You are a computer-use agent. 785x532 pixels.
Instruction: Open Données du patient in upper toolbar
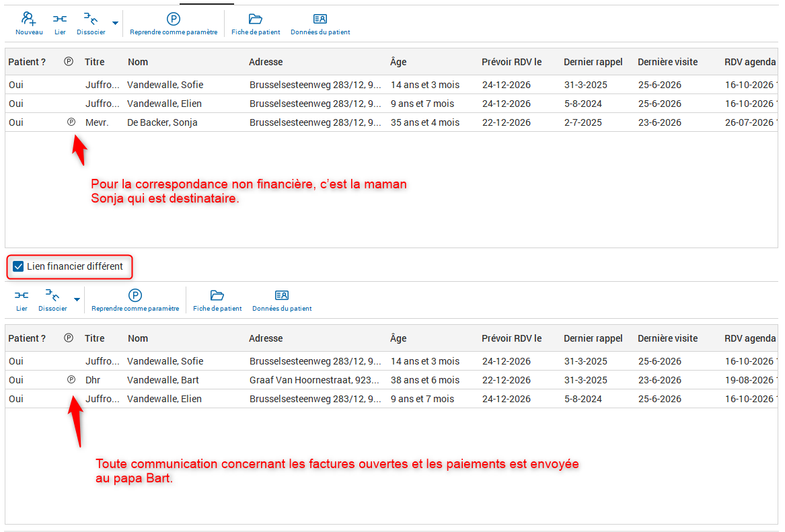click(320, 24)
